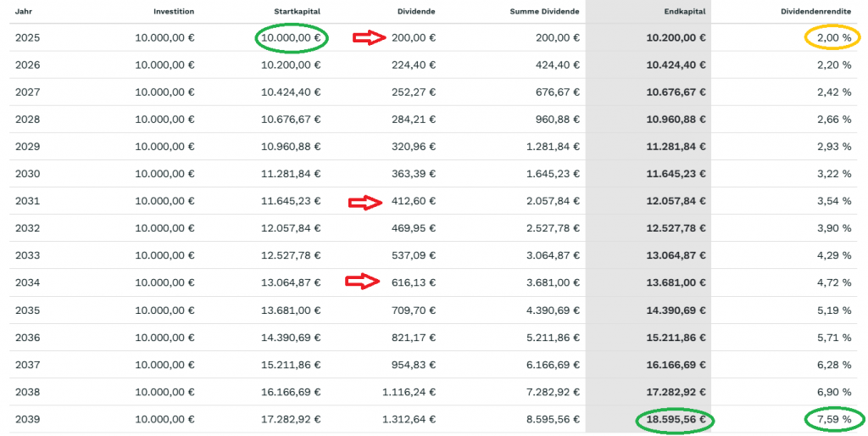Click the Dividende column header
The image size is (868, 436).
416,12
